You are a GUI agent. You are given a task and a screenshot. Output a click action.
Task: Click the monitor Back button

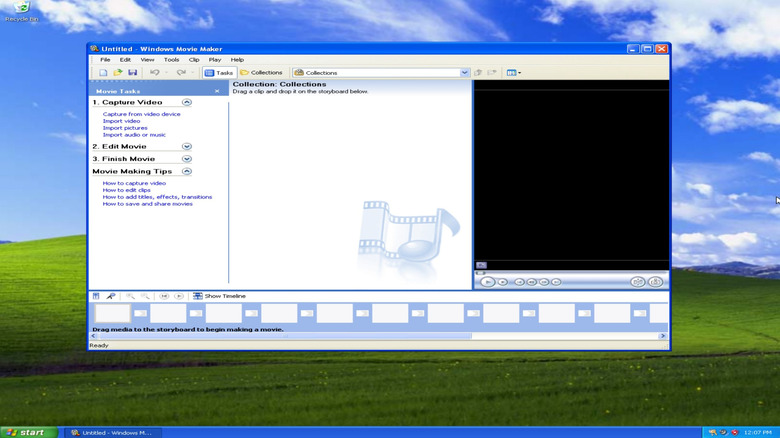519,282
